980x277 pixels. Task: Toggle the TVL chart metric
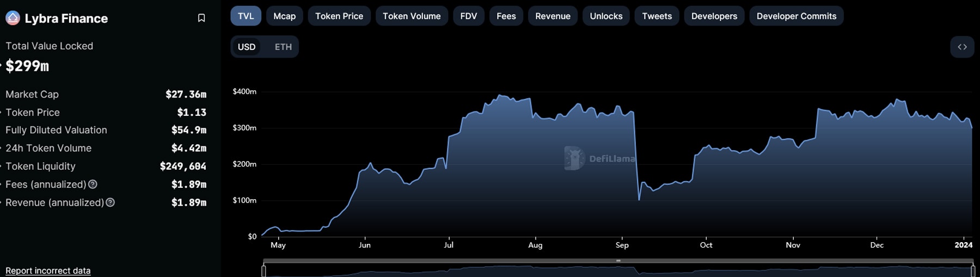pos(246,16)
